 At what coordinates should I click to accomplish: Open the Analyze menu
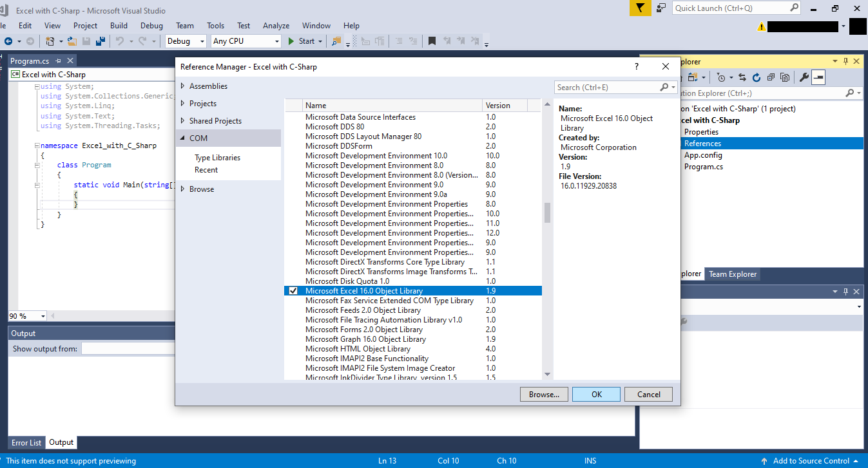click(x=276, y=26)
